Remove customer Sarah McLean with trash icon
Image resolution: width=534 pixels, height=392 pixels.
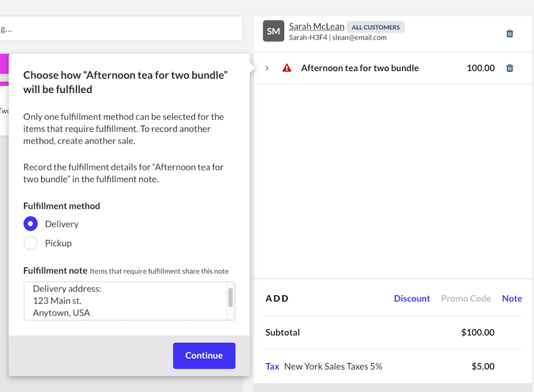(x=509, y=34)
